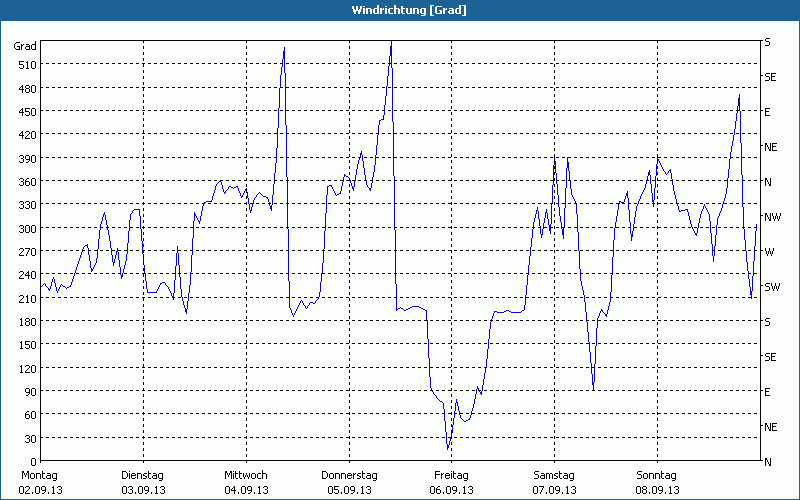Click the '60' degree axis label
Screen dimensions: 800x500
31,415
